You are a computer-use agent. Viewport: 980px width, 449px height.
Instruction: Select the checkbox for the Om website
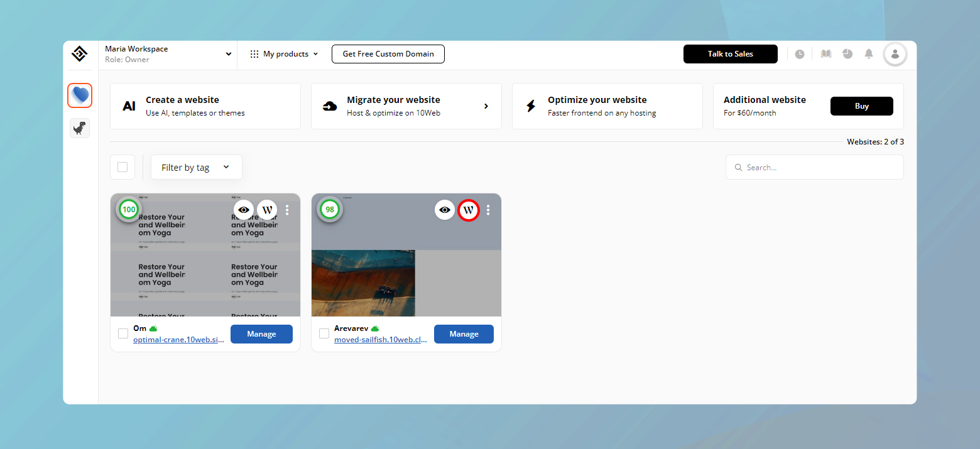[x=123, y=334]
